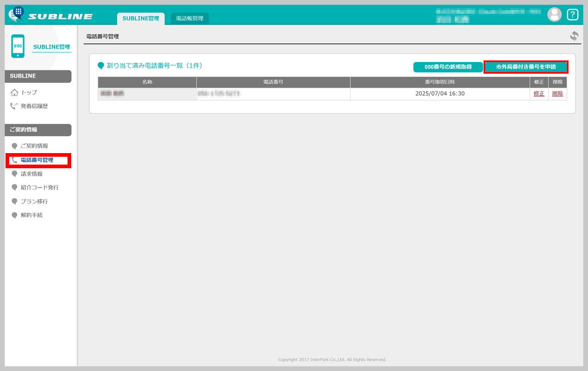588x371 pixels.
Task: Click the 修正 link in the number row
Action: [x=539, y=94]
